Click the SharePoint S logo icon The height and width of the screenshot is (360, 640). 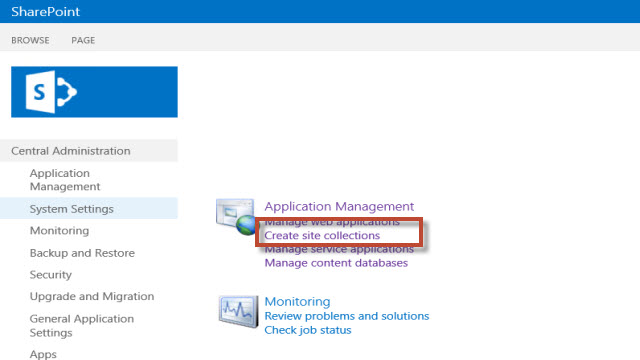click(51, 92)
